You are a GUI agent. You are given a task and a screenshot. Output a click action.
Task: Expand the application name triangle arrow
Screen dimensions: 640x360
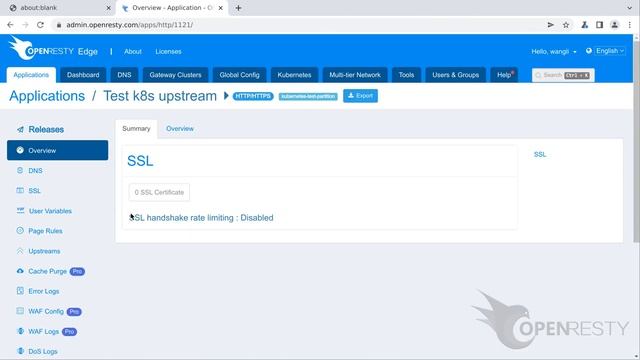coord(226,96)
